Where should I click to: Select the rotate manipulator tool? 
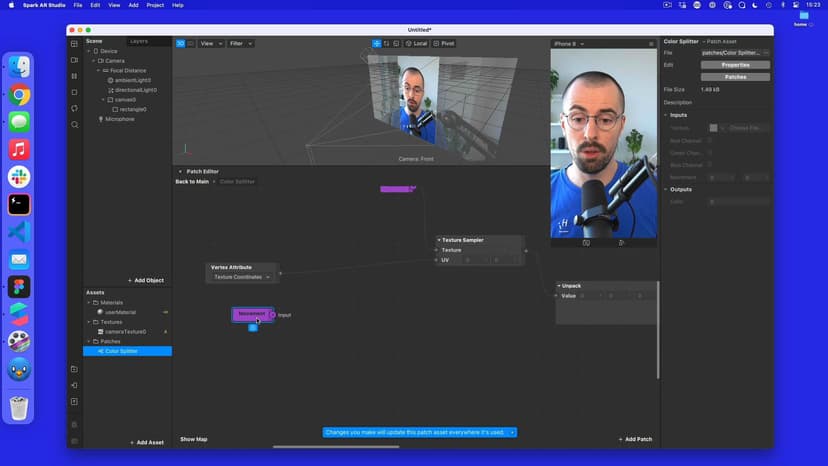[387, 43]
